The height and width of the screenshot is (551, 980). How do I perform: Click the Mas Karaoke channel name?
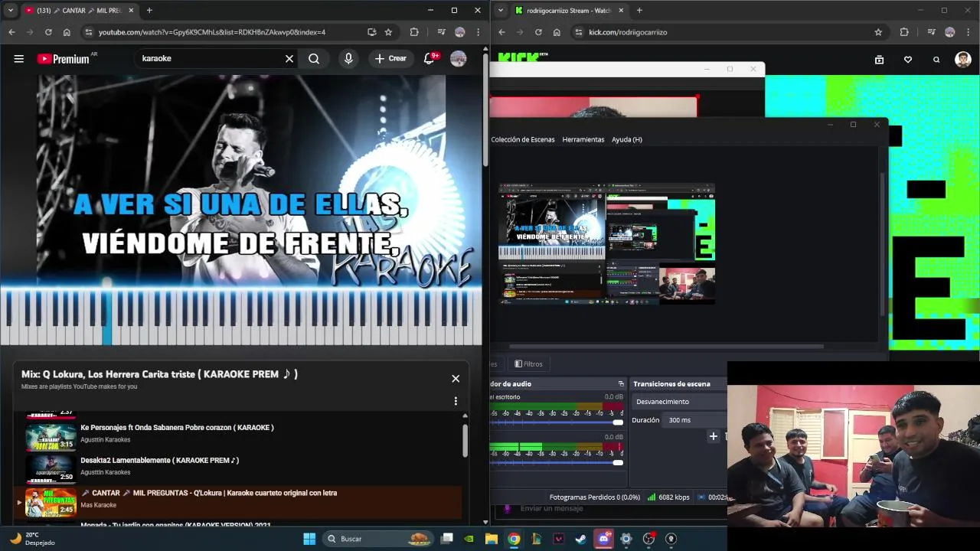(98, 505)
